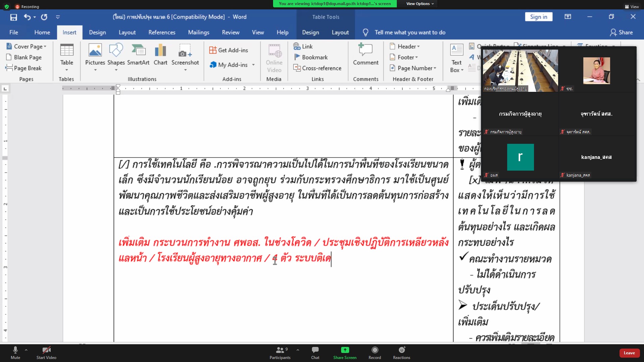
Task: Open the Mailings ribbon tab
Action: (x=199, y=33)
